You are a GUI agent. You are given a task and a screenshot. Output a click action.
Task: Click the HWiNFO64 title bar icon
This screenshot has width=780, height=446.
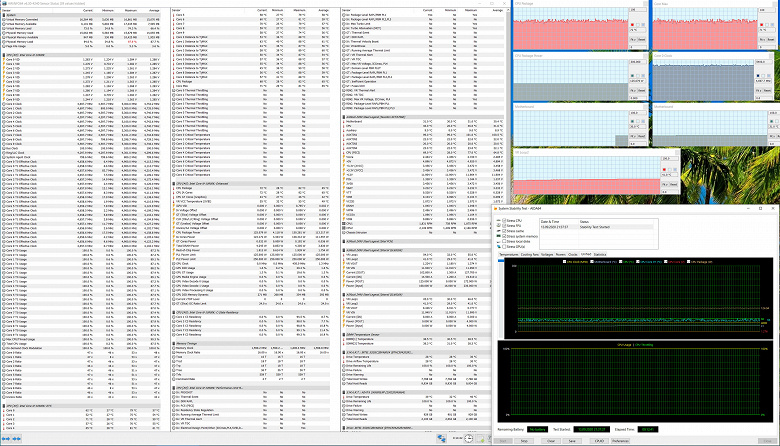[x=3, y=3]
